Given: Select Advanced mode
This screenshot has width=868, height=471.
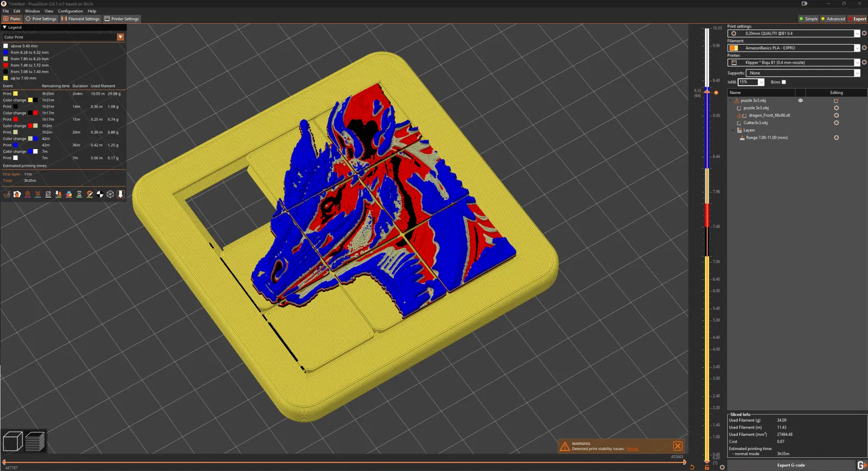Looking at the screenshot, I should [833, 19].
